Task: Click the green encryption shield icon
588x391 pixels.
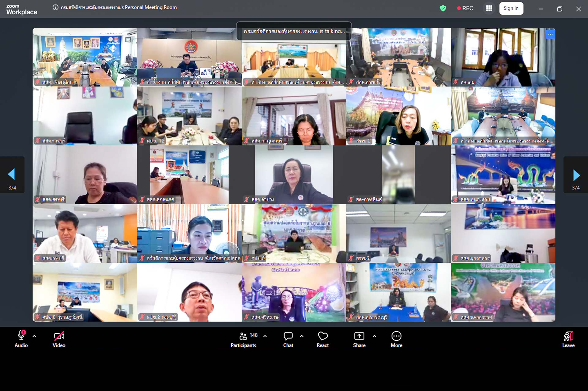Action: [x=443, y=8]
